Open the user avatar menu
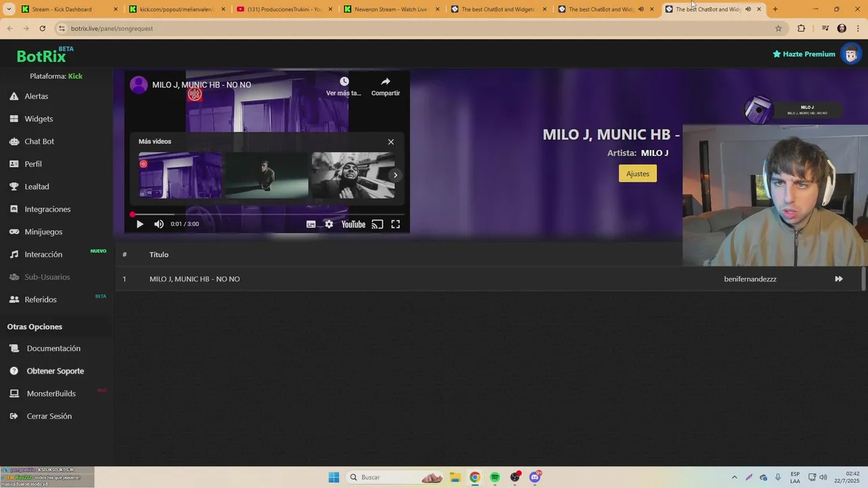Screen dimensions: 868x488 tap(850, 54)
